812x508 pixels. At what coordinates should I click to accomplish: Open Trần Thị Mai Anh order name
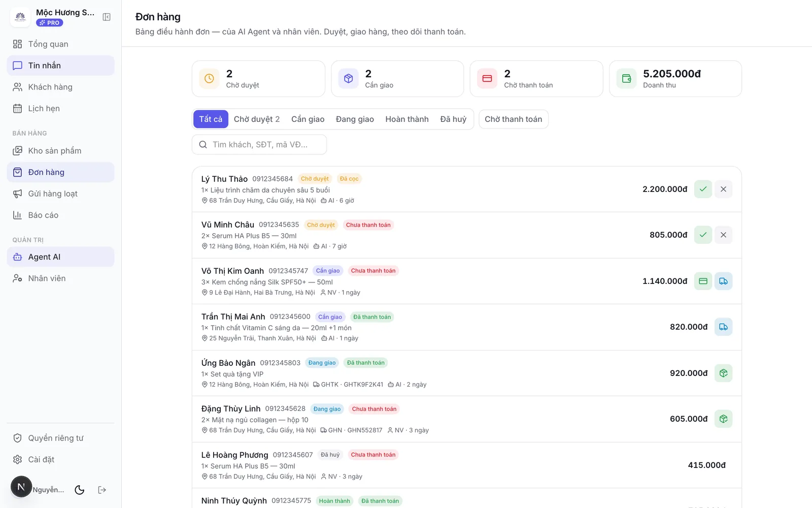233,316
